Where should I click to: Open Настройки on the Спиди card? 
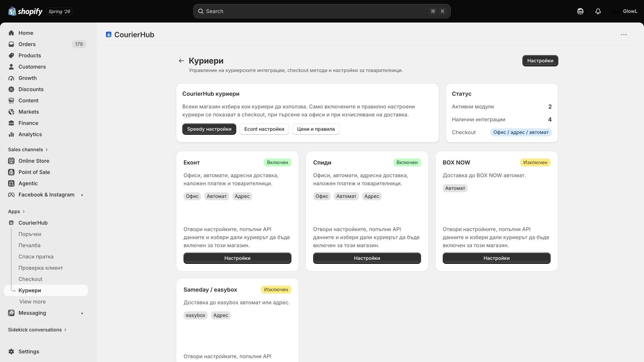367,258
